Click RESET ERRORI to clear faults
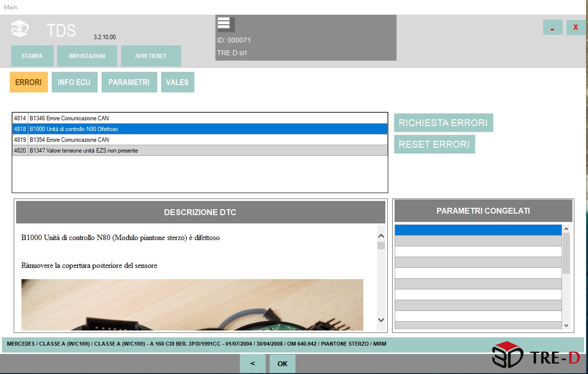 434,144
